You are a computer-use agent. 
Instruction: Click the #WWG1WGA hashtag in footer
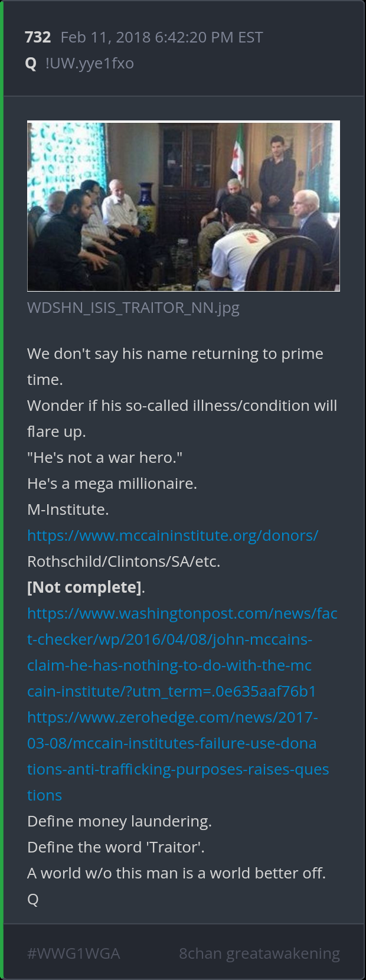click(x=74, y=953)
